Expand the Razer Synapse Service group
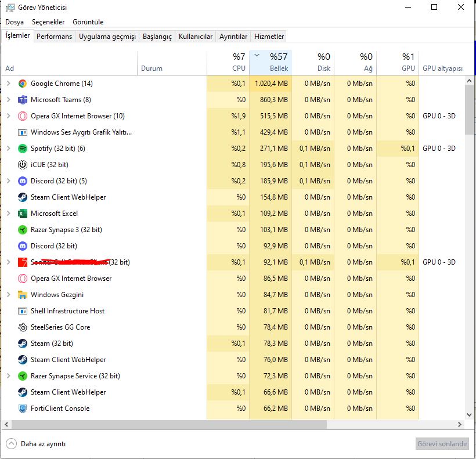Image resolution: width=476 pixels, height=459 pixels. 9,376
